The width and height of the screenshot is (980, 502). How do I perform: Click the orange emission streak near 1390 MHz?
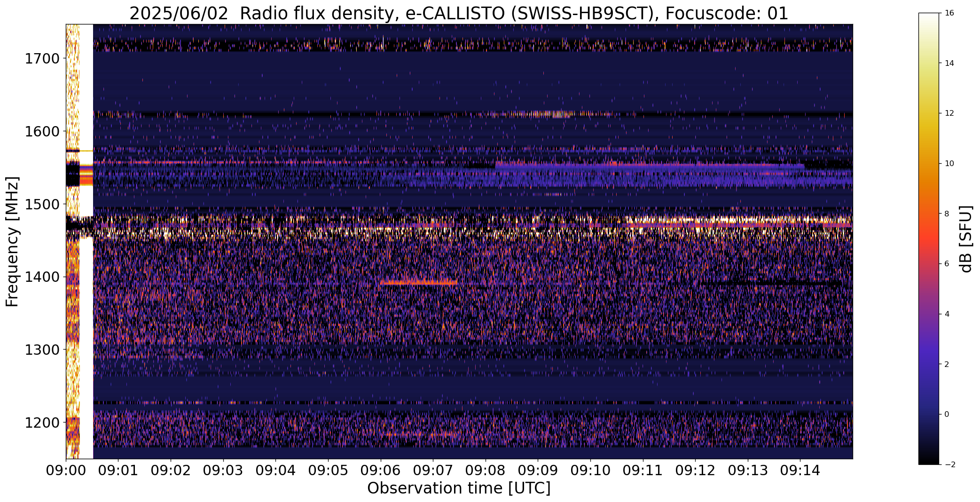pos(418,283)
